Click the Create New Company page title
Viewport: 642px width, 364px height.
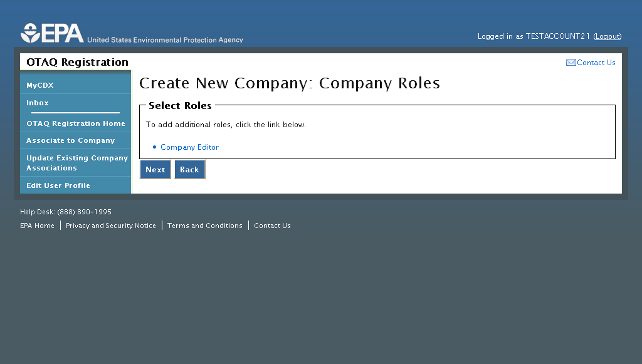289,83
